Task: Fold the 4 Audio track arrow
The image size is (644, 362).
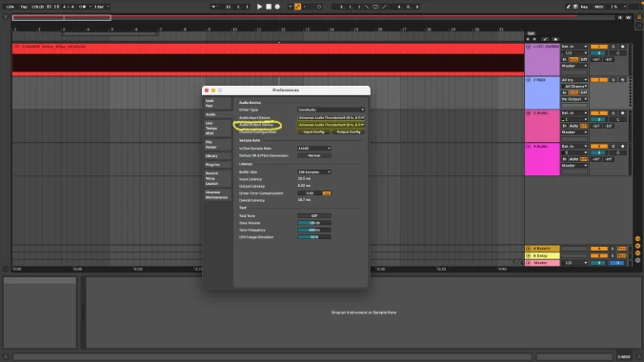Action: (528, 147)
